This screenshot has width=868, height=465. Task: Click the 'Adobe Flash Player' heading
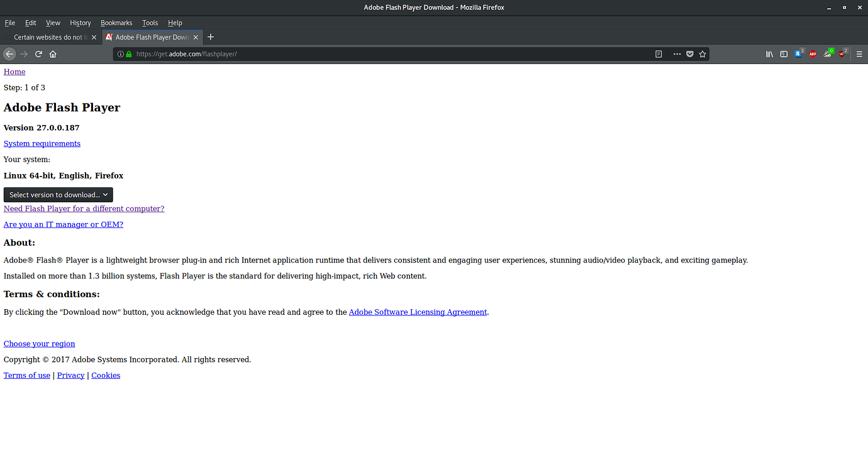point(62,107)
